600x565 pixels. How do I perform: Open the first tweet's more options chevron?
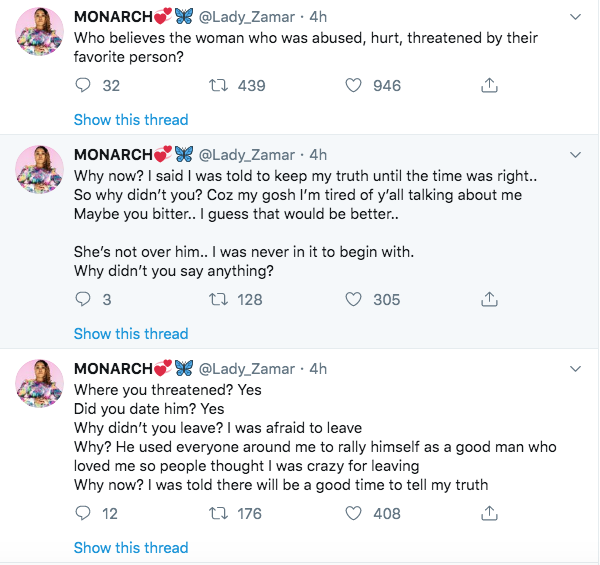(x=575, y=17)
